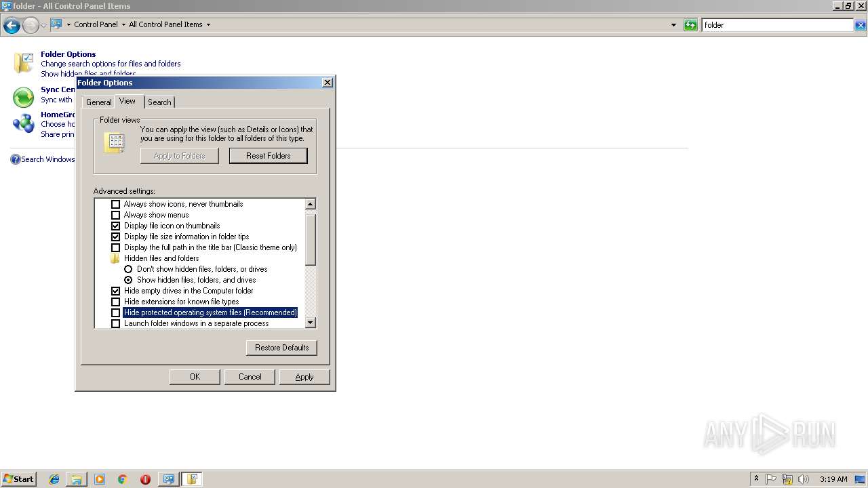Screen dimensions: 868x488
Task: Clear the search box with the X button
Action: [860, 25]
